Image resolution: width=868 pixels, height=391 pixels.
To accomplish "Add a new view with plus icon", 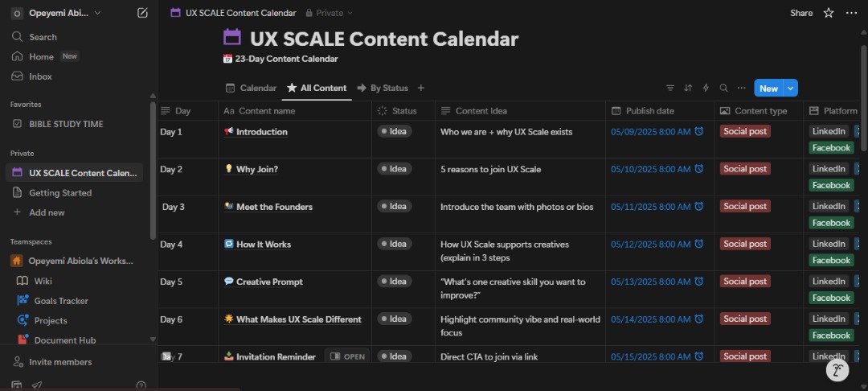I will click(x=420, y=88).
